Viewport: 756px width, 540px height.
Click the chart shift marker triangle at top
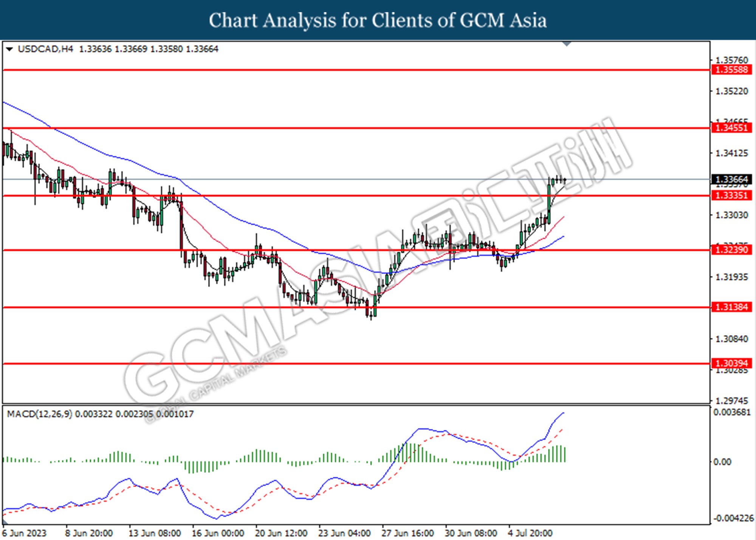[x=566, y=44]
